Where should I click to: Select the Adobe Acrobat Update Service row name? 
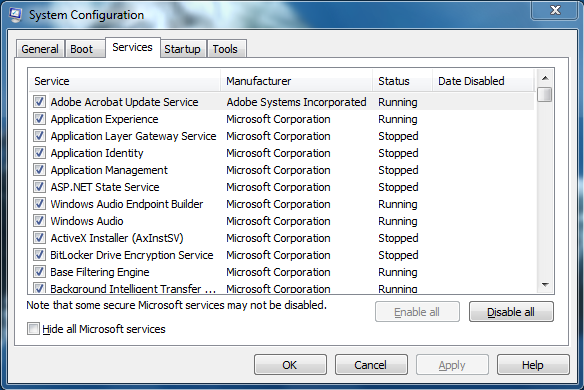tap(124, 102)
